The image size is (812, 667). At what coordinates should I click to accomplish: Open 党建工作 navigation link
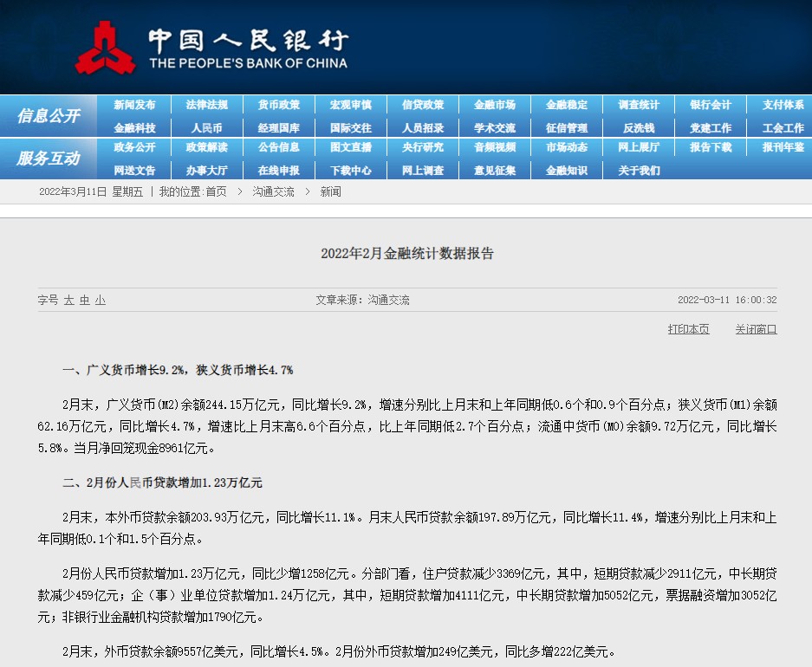click(711, 128)
